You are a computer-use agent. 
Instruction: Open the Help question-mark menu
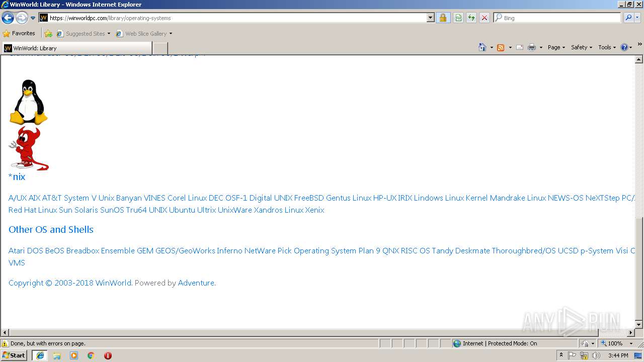tap(626, 47)
